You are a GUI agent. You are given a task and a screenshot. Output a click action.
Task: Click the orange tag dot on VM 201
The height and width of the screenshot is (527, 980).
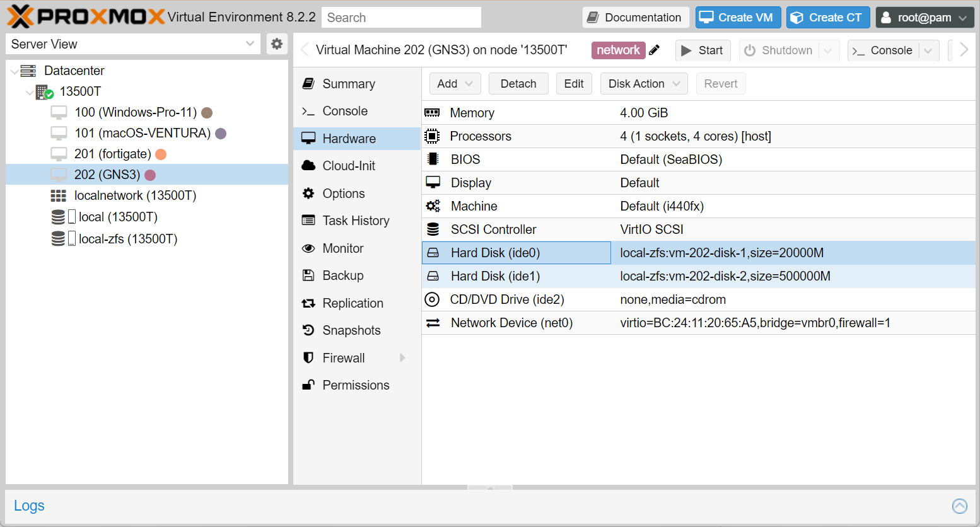[161, 154]
